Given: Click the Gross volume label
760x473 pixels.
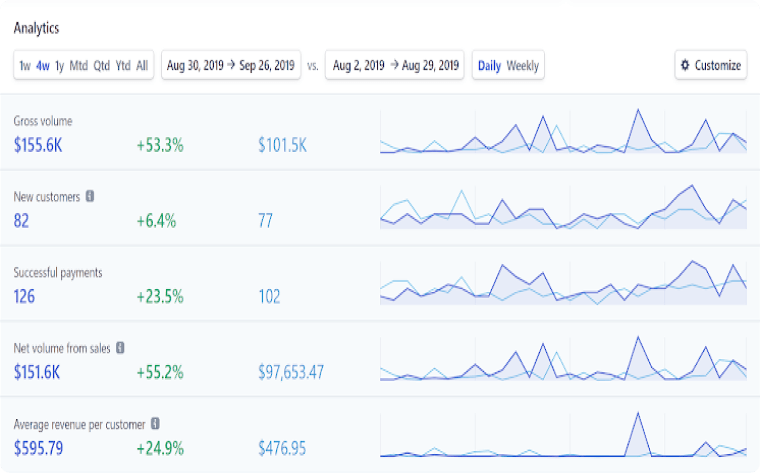Looking at the screenshot, I should (x=43, y=121).
